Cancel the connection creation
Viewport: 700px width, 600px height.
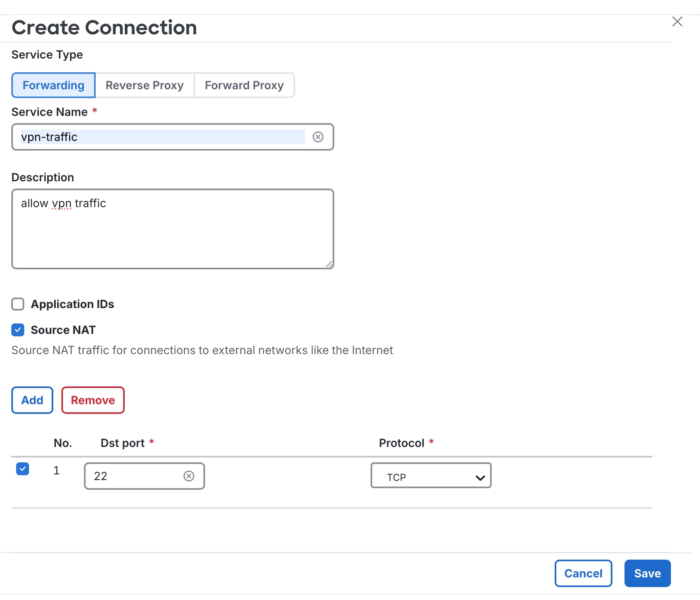coord(583,573)
